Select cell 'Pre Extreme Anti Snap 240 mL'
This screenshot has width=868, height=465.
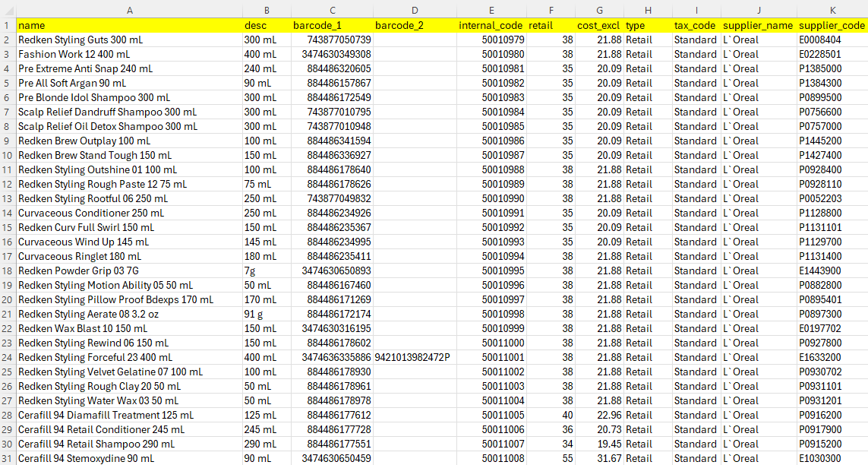pyautogui.click(x=130, y=68)
